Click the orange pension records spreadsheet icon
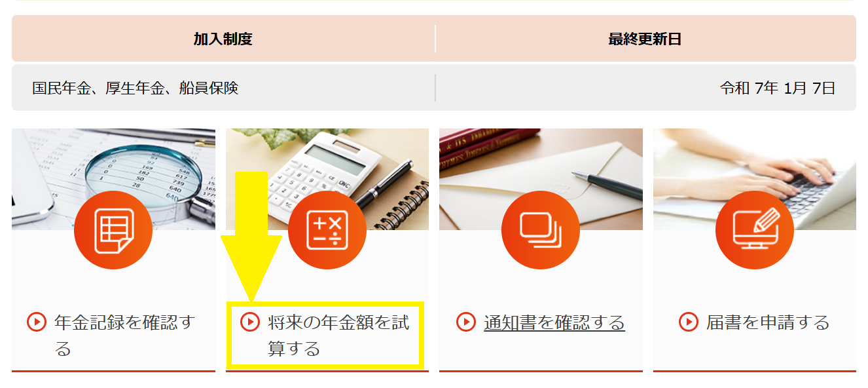 tap(113, 230)
